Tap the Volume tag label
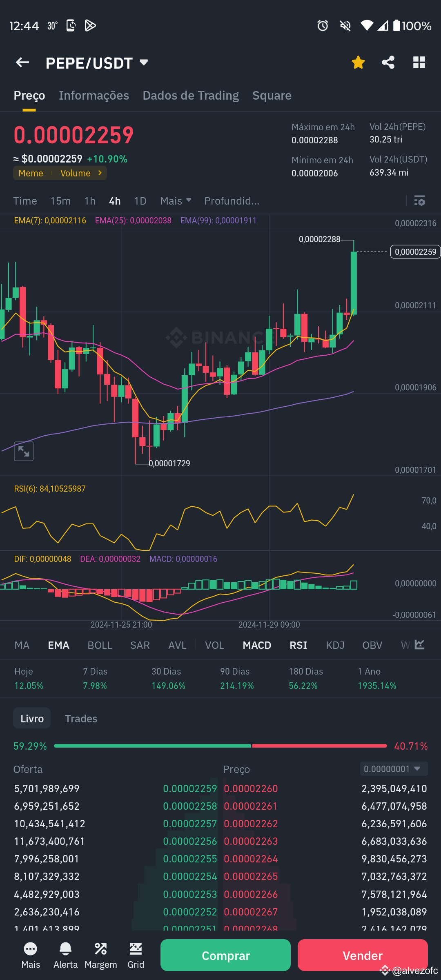Viewport: 441px width, 980px height. pyautogui.click(x=76, y=173)
